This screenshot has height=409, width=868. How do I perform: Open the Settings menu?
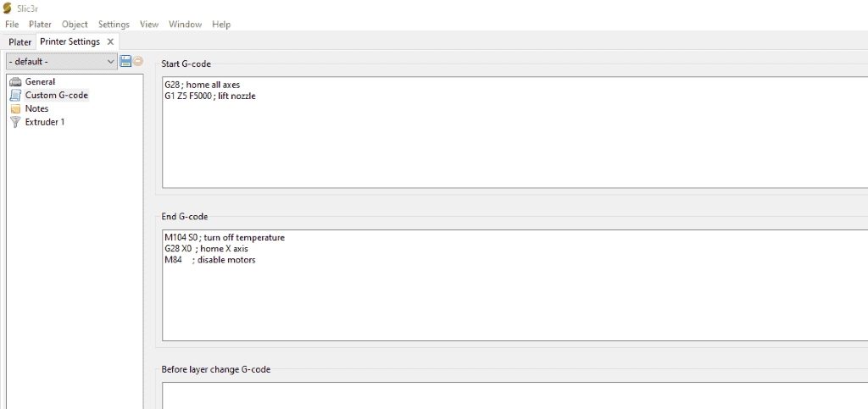coord(114,25)
